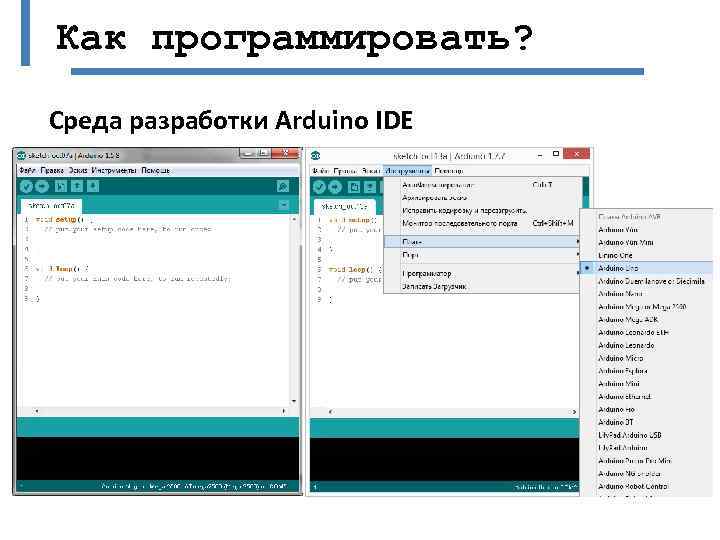The width and height of the screenshot is (720, 540).
Task: Click New sketch icon in Arduino 1.6.8 window
Action: click(x=61, y=186)
